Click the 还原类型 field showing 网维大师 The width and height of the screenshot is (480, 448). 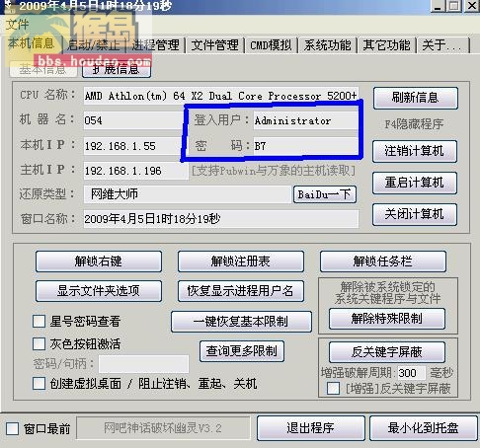[187, 194]
